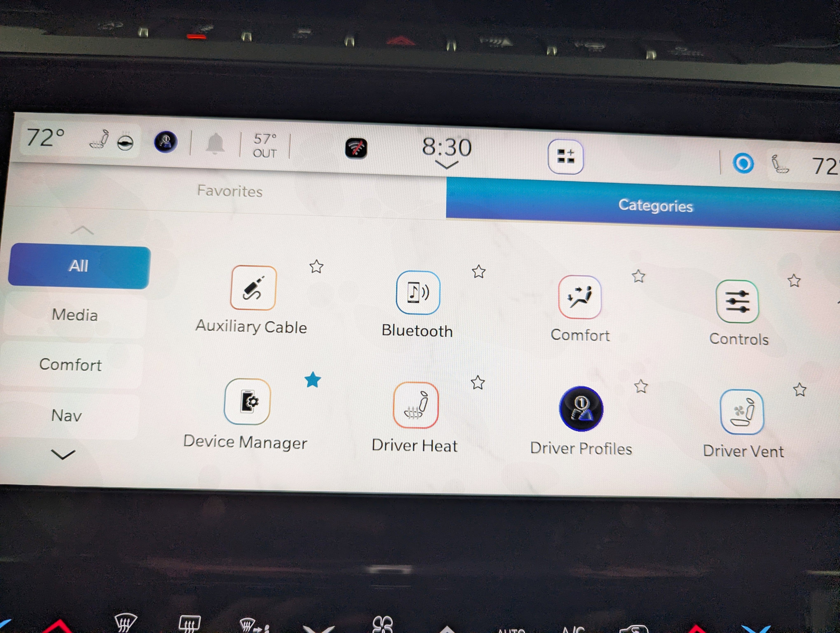Switch to the Favorites tab
This screenshot has width=840, height=633.
click(230, 191)
